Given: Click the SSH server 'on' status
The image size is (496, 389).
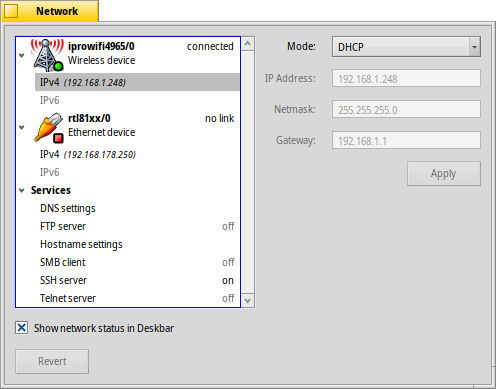Looking at the screenshot, I should coord(228,281).
